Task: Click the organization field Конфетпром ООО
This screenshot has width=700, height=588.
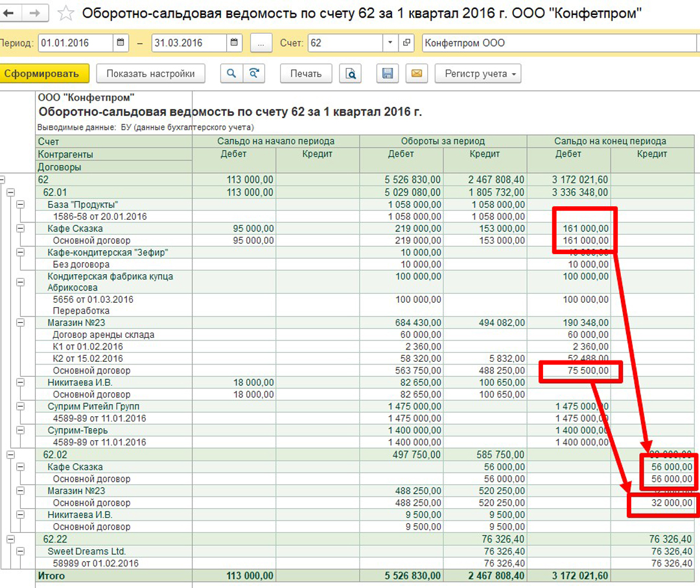Action: (x=557, y=43)
